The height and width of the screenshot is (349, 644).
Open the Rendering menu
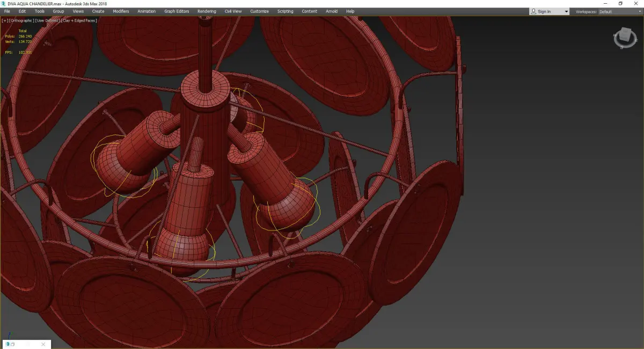pyautogui.click(x=207, y=11)
